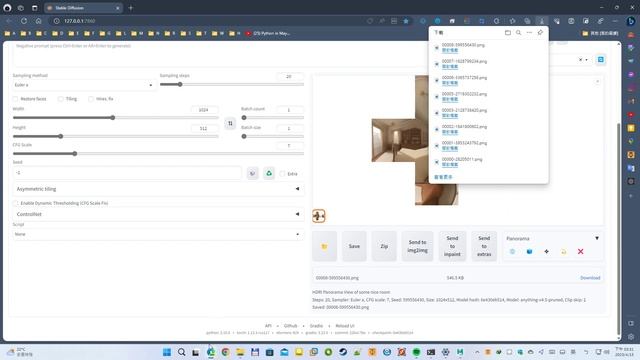Open the Script dropdown
Image resolution: width=640 pixels, height=360 pixels.
(158, 234)
